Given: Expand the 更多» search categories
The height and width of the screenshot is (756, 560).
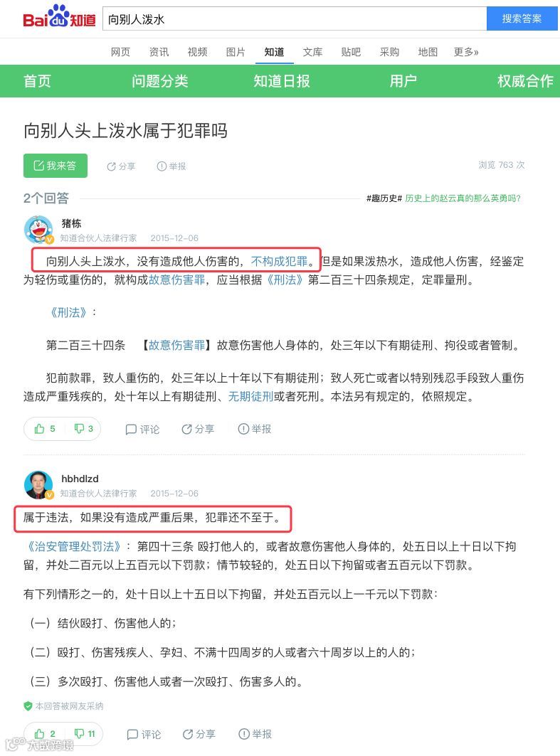Looking at the screenshot, I should coord(466,52).
